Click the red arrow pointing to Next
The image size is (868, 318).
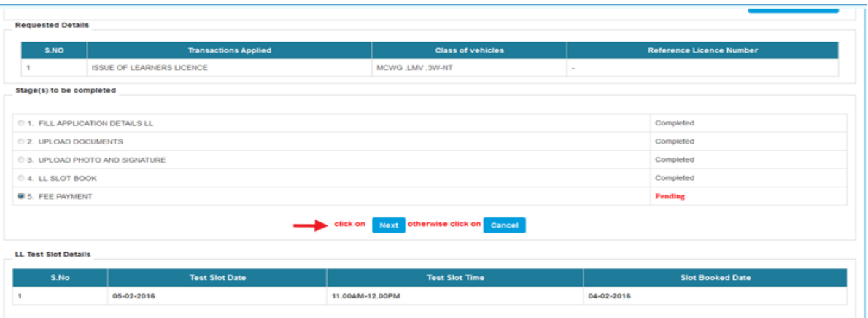309,225
